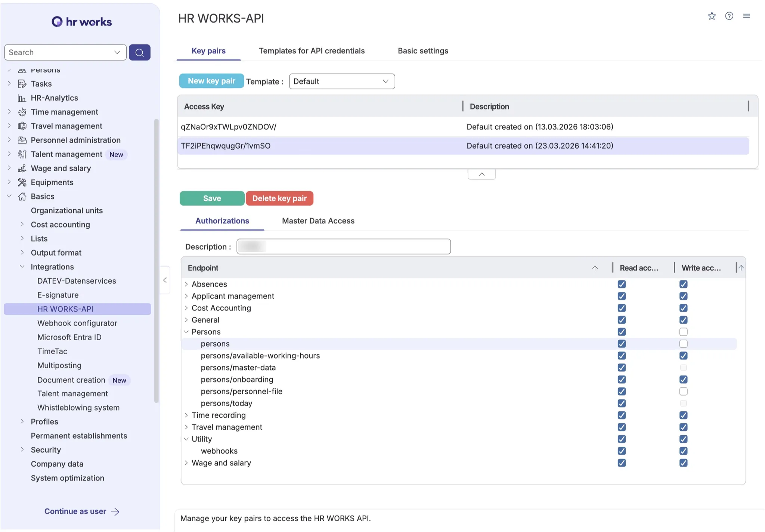
Task: Select the Authorizations tab
Action: pos(222,221)
